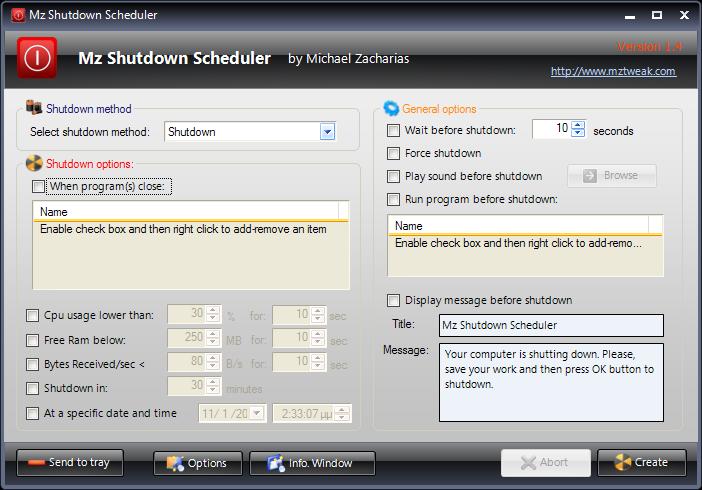Enable Shutdown in minutes checkbox
The image size is (702, 490).
32,388
